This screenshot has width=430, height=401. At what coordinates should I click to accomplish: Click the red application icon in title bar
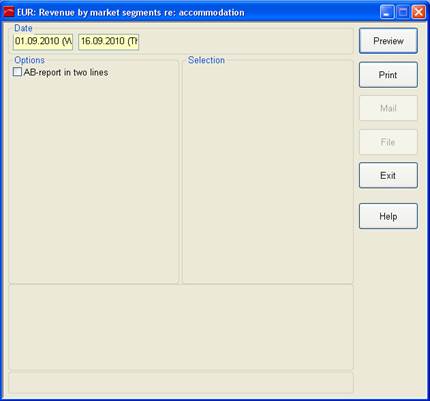9,12
